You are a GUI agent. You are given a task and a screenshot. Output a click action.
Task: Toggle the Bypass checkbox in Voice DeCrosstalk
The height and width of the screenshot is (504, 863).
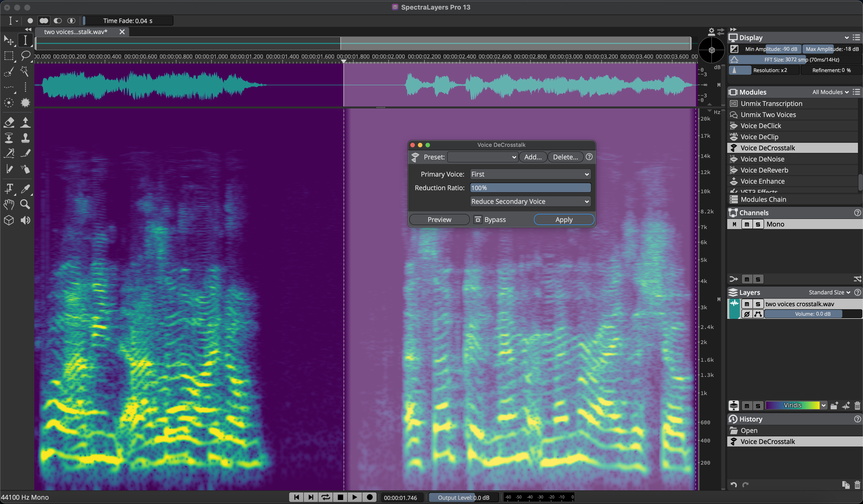[x=478, y=220]
